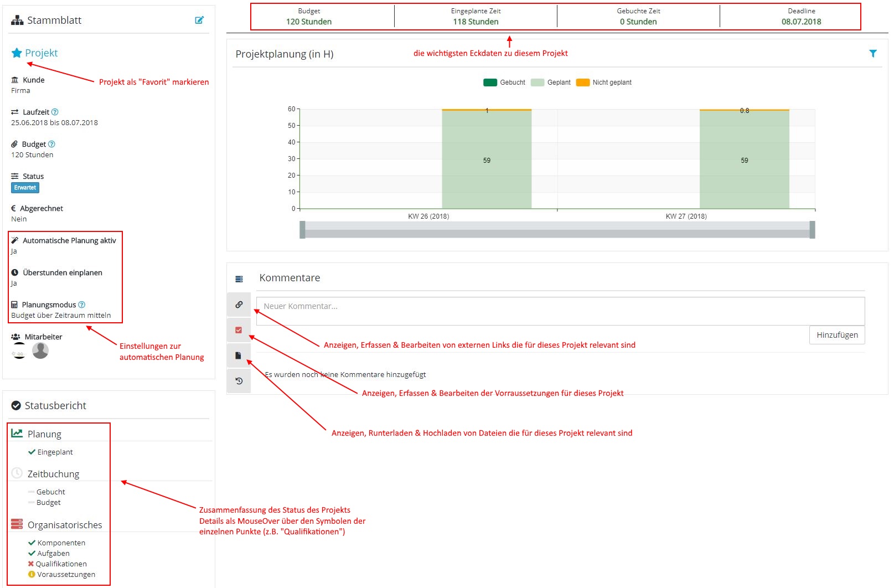Click the Hinzufügen button
Image resolution: width=894 pixels, height=588 pixels.
pos(836,335)
